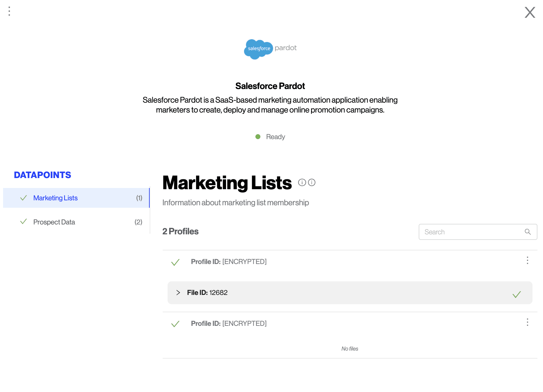Expand File ID 12682 using its chevron
Screen dimensions: 543x392
(178, 292)
